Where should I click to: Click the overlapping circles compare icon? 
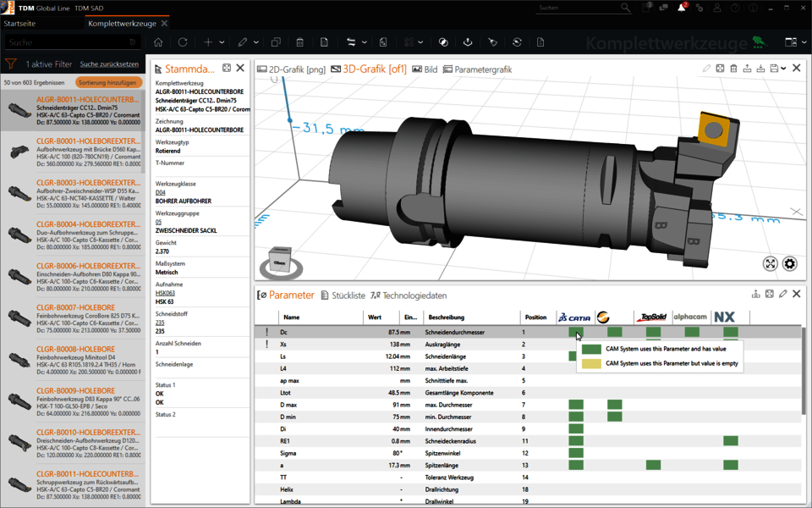(x=443, y=42)
